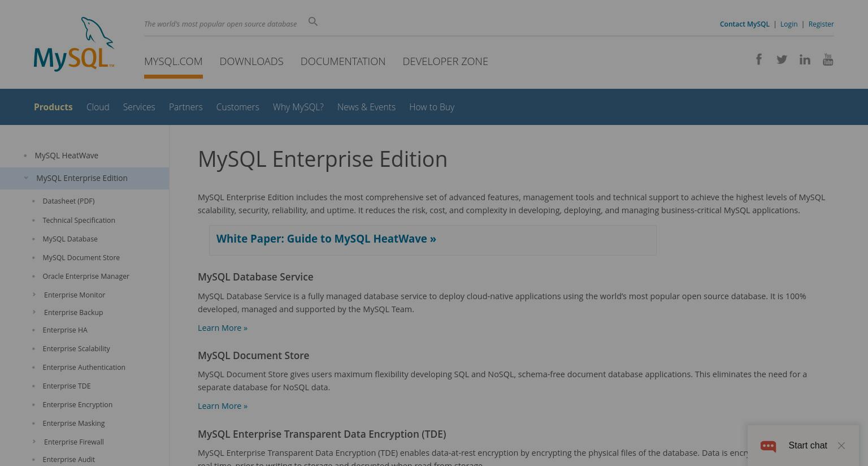
Task: Click the MySQL dolphin logo
Action: click(x=74, y=44)
